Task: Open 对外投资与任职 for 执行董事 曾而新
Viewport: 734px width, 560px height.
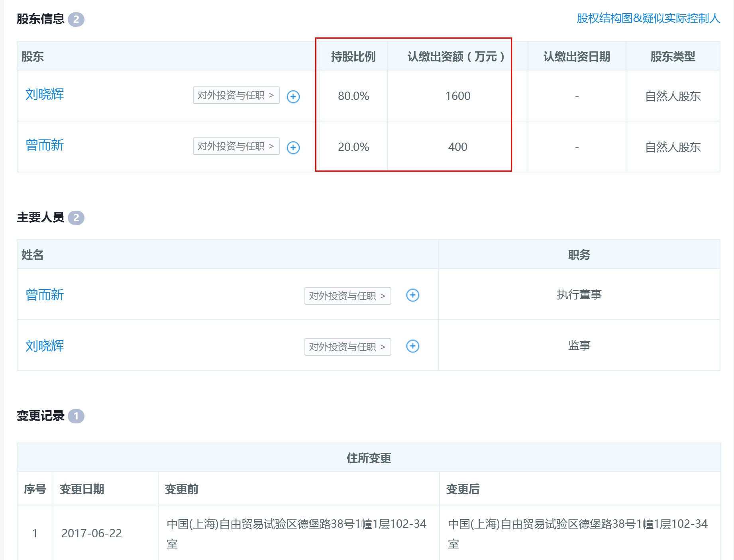Action: click(x=347, y=296)
